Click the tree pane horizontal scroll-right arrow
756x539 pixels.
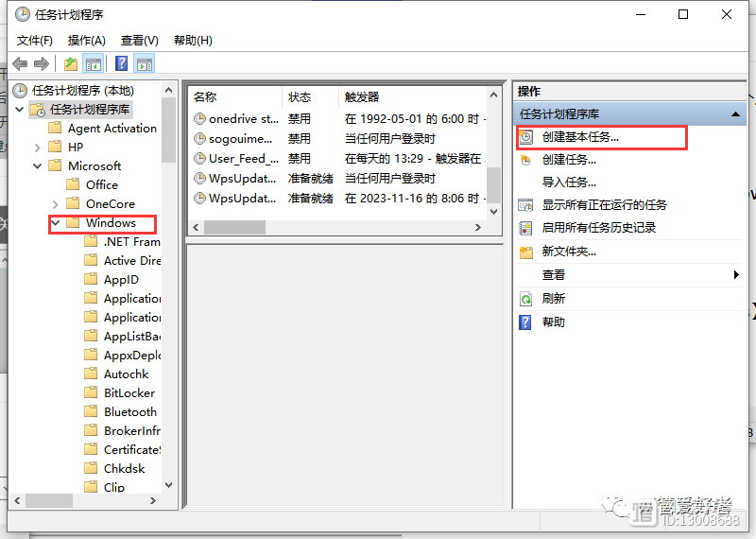pos(153,501)
